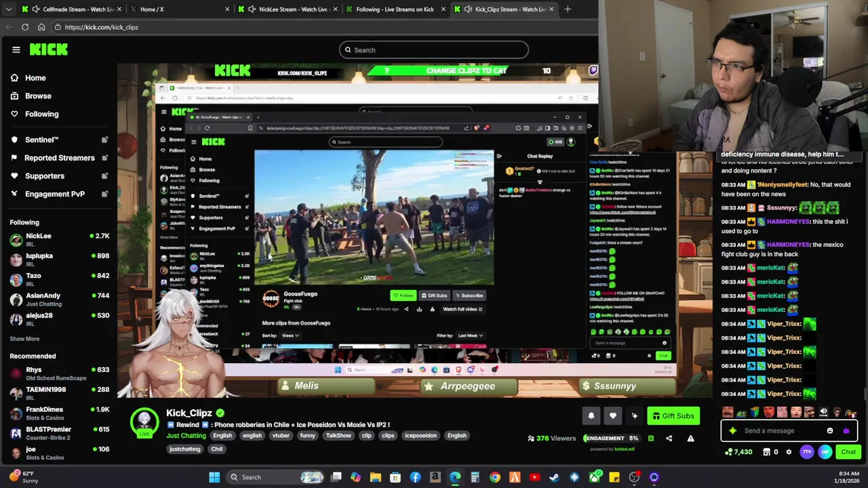Screen dimensions: 868x488
Task: Toggle the pin icon beside Sentinel
Action: point(104,140)
